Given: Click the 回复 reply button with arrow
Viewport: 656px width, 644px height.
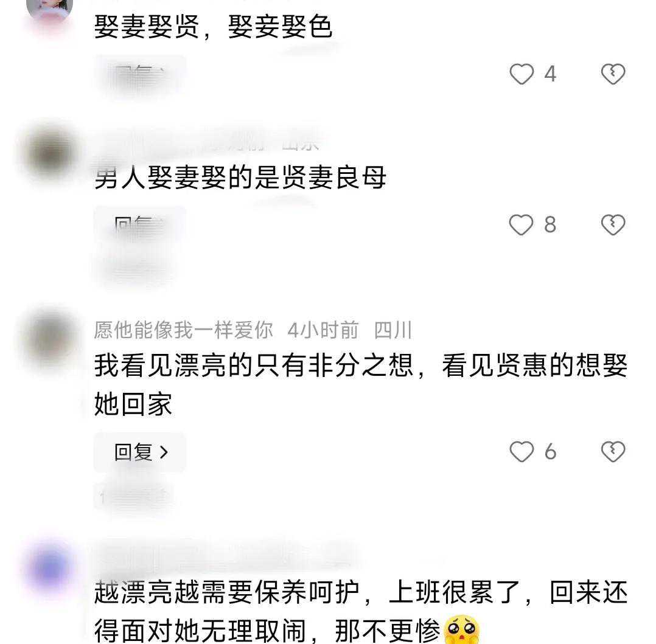Looking at the screenshot, I should (140, 452).
